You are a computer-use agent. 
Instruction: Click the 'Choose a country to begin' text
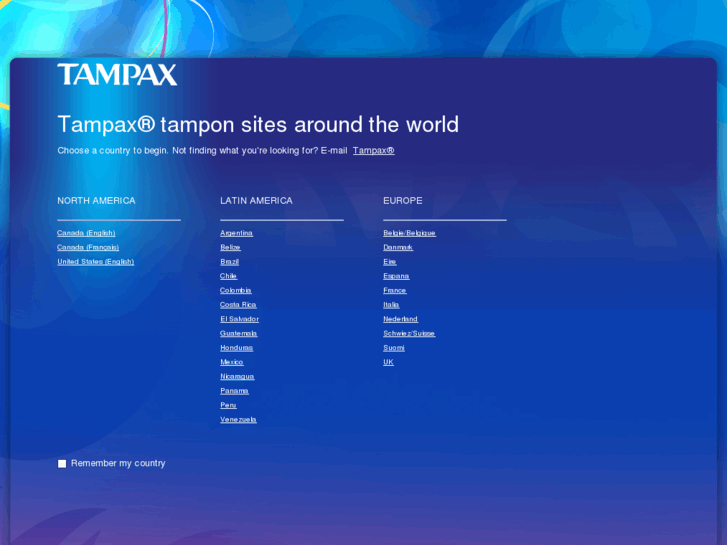tap(113, 151)
